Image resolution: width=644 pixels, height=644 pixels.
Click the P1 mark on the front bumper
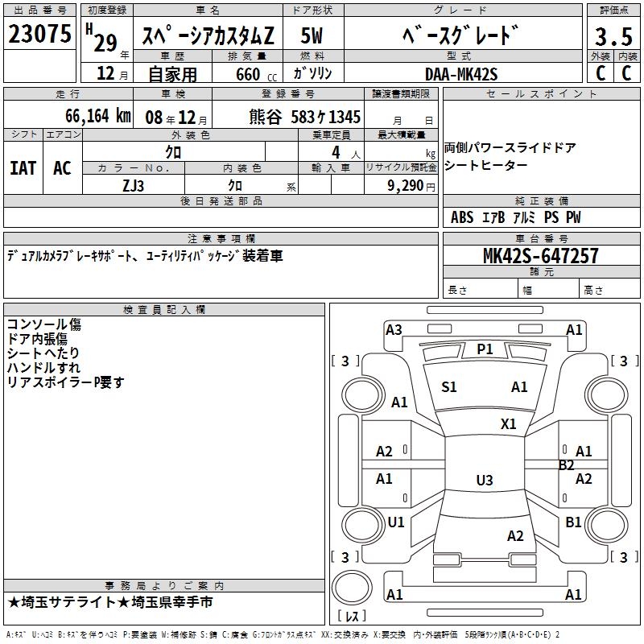[x=485, y=349]
